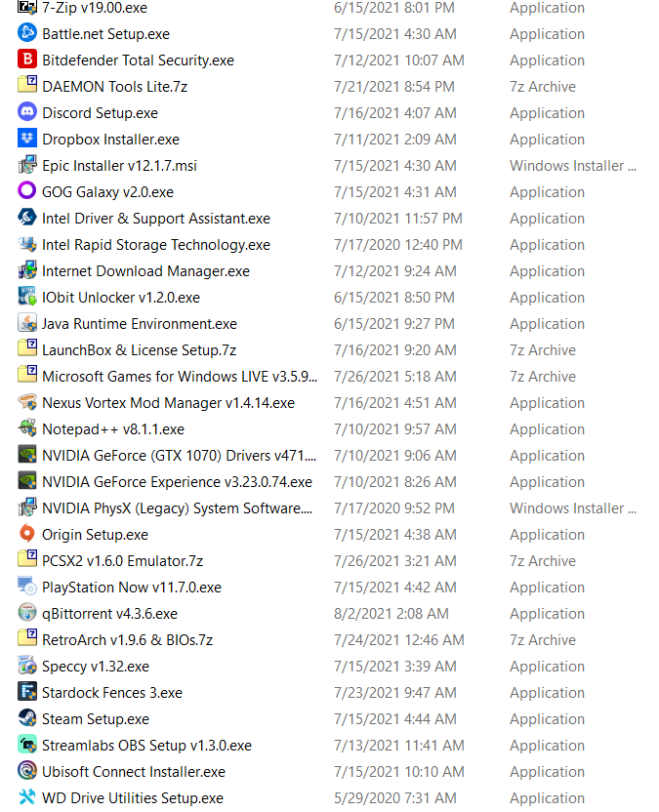This screenshot has width=659, height=812.
Task: Click "RetroArch v1.9.6 & BIOs.7z" file name
Action: click(x=128, y=640)
